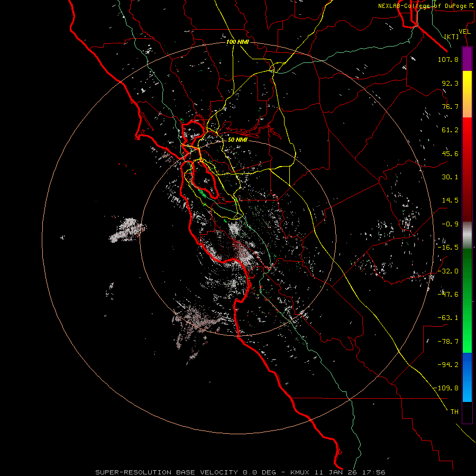Image resolution: width=476 pixels, height=476 pixels.
Task: Select the -94.2 legend value
Action: (x=448, y=365)
